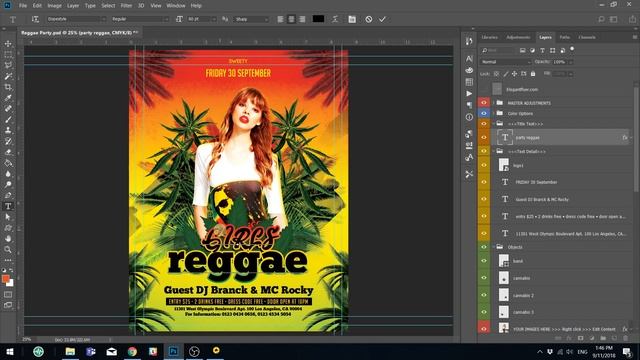
Task: Filter layers by pixel layers
Action: click(522, 50)
